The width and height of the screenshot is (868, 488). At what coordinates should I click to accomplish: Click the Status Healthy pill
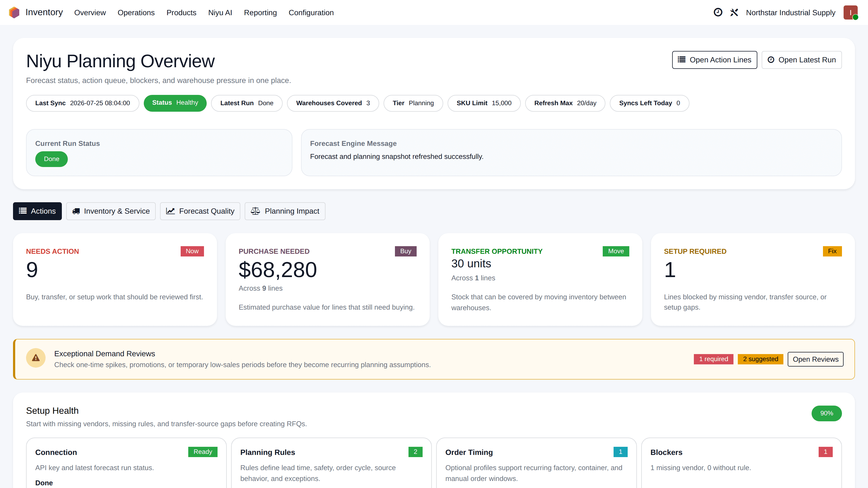click(175, 103)
